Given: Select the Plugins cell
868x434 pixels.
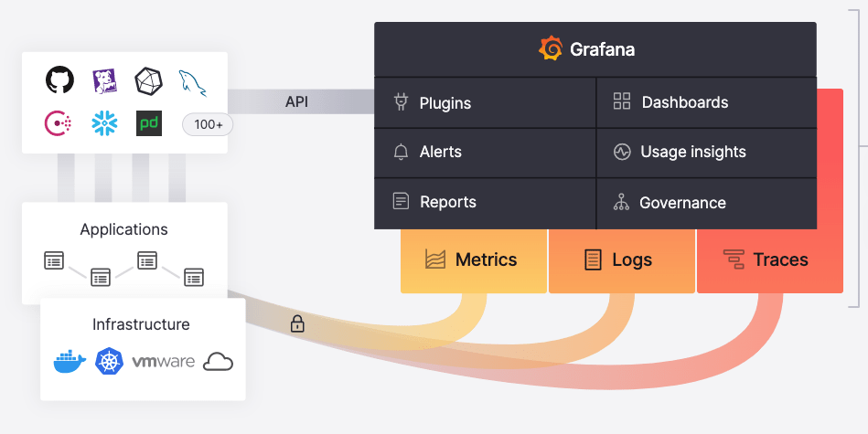Looking at the screenshot, I should coord(485,102).
